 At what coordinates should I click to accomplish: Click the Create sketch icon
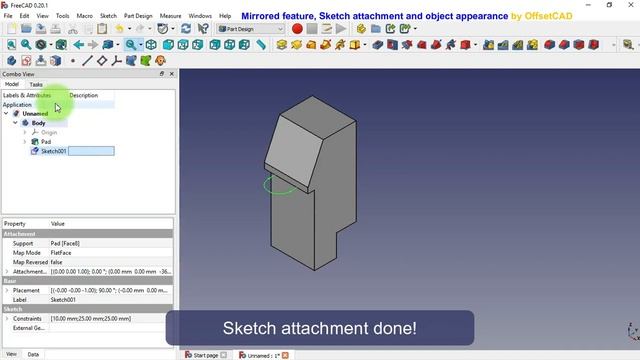tap(26, 61)
